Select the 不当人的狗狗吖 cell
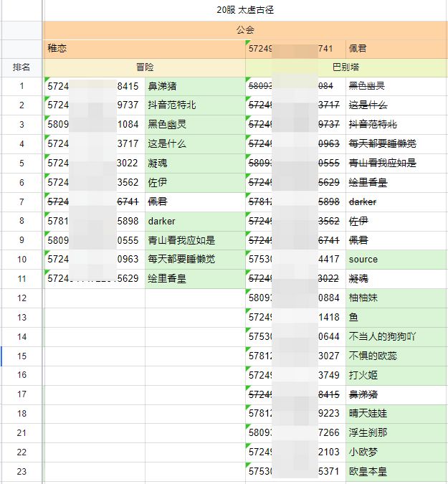 (397, 337)
